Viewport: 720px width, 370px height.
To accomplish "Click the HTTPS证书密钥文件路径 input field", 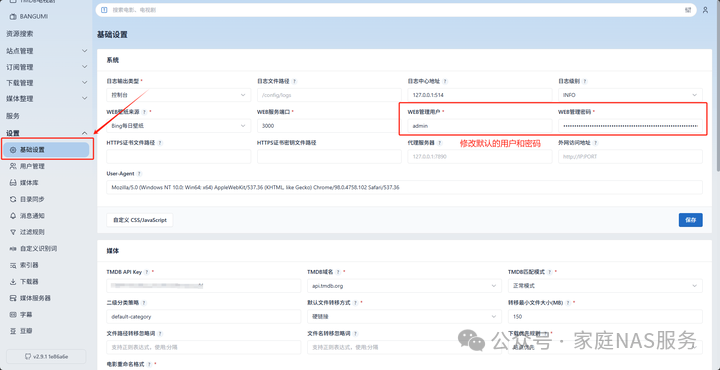I will [329, 157].
